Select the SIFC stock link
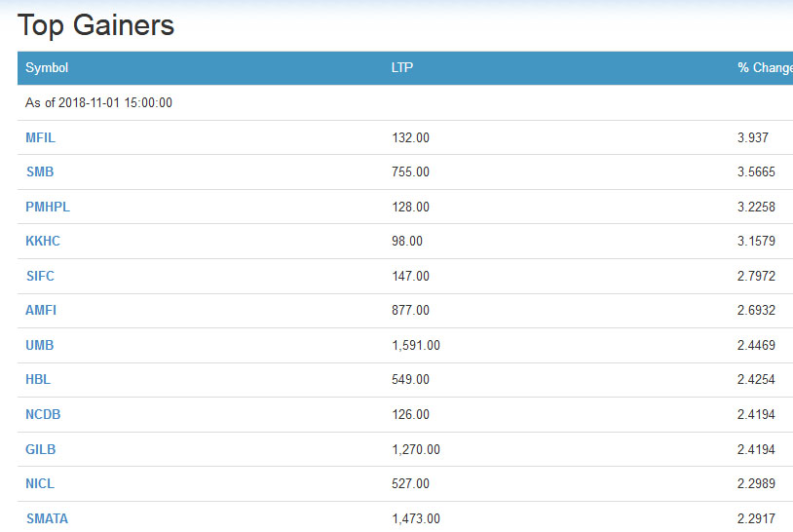Screen dimensions: 793x532 click(41, 276)
